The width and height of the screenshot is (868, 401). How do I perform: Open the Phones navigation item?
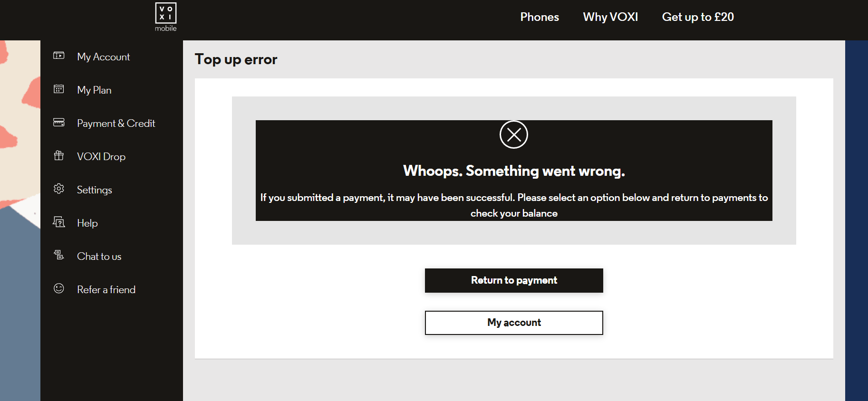tap(540, 17)
